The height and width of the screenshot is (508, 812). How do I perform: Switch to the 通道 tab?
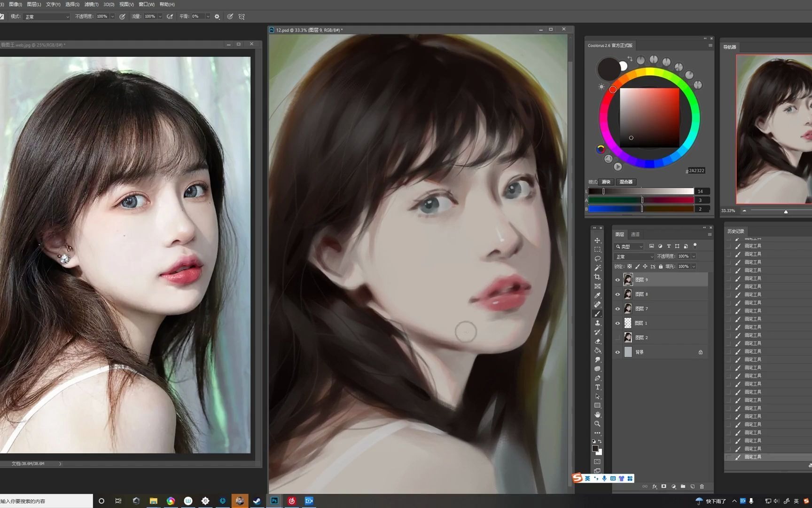(x=635, y=234)
